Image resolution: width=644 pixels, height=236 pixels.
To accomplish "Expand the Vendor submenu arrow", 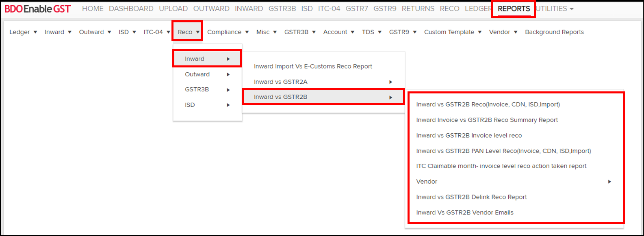I will (x=609, y=182).
